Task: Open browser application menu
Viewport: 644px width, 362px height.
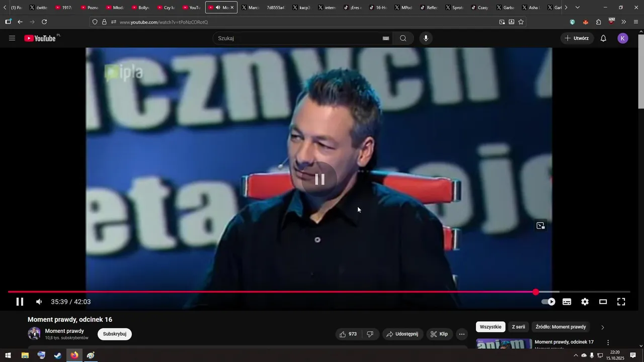Action: pos(636,22)
